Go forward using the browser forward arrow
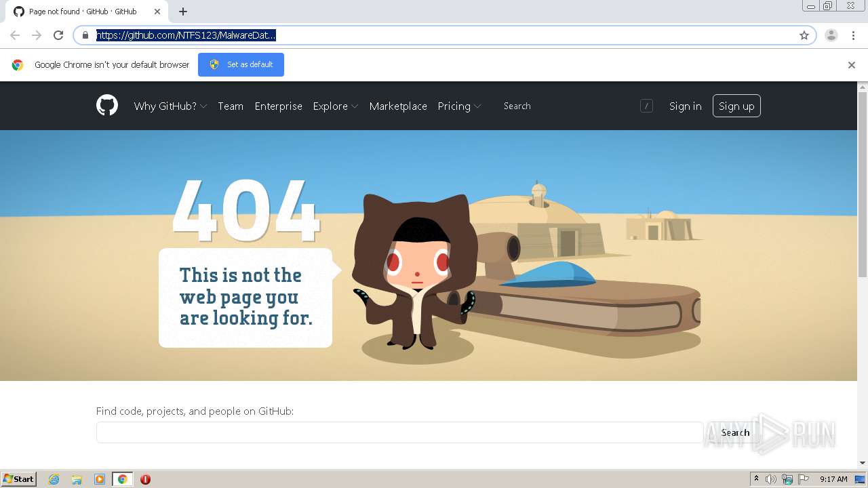The width and height of the screenshot is (868, 488). (37, 35)
